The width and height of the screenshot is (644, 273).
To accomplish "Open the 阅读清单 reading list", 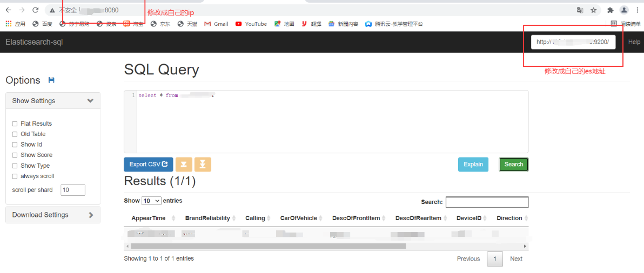I will point(625,24).
